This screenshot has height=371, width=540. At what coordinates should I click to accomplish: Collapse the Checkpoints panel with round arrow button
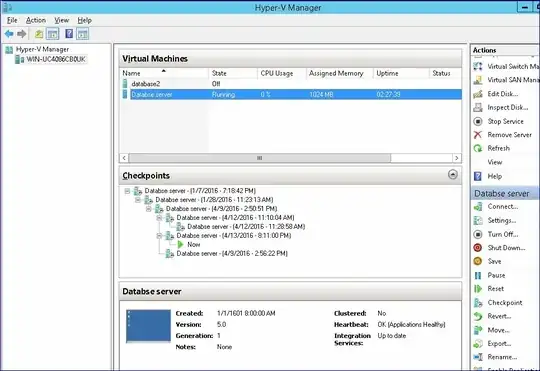point(453,175)
